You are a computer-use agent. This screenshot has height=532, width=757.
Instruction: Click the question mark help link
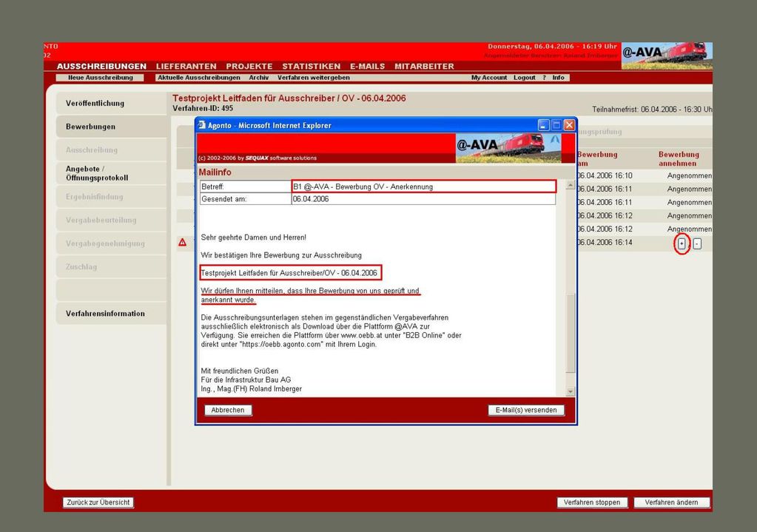coord(544,78)
